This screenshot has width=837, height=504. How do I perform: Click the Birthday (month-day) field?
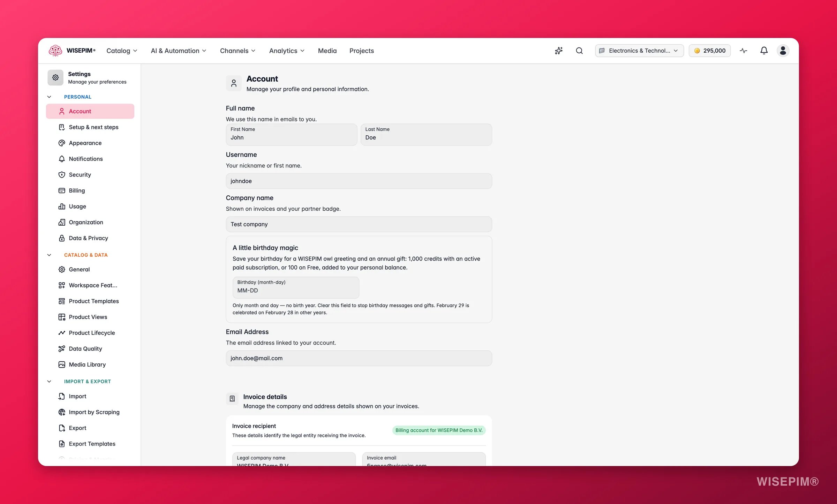click(296, 288)
